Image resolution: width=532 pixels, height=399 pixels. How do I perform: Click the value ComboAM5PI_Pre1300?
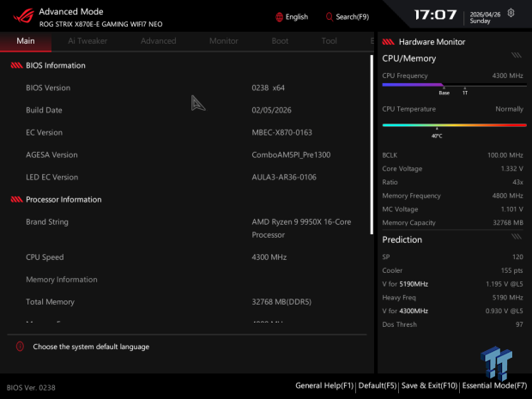tap(291, 155)
